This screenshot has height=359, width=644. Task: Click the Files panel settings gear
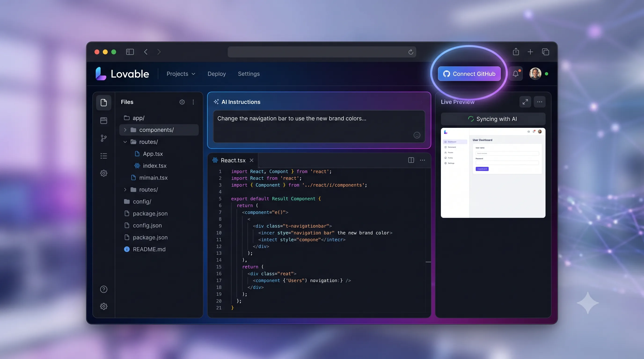[x=182, y=102]
